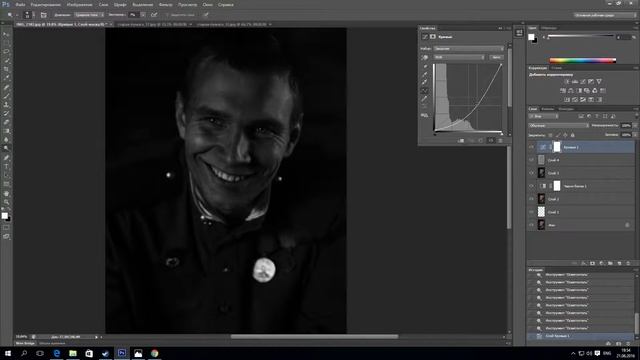Toggle visibility of Слой 4
The height and width of the screenshot is (360, 640).
tap(531, 160)
